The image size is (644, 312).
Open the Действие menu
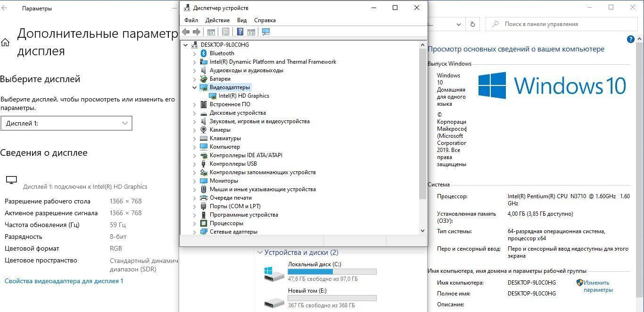tap(217, 20)
